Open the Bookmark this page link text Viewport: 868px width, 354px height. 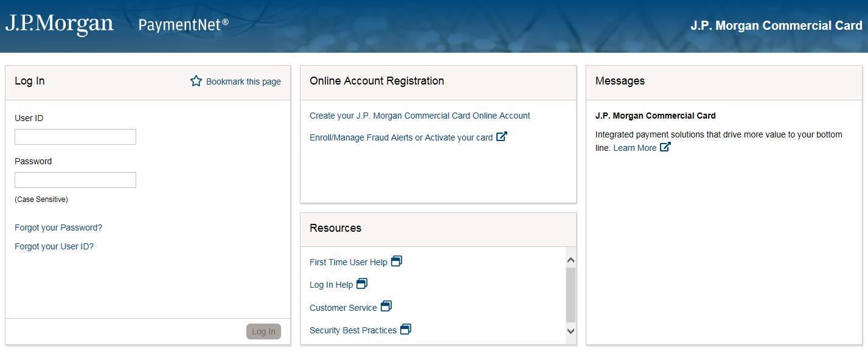tap(243, 82)
